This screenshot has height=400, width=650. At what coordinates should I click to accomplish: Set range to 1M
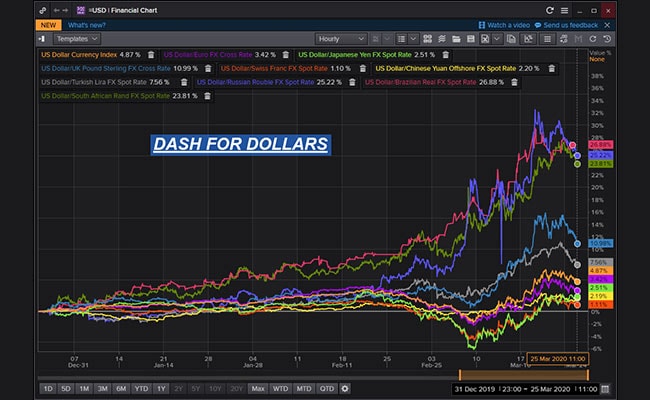(84, 389)
